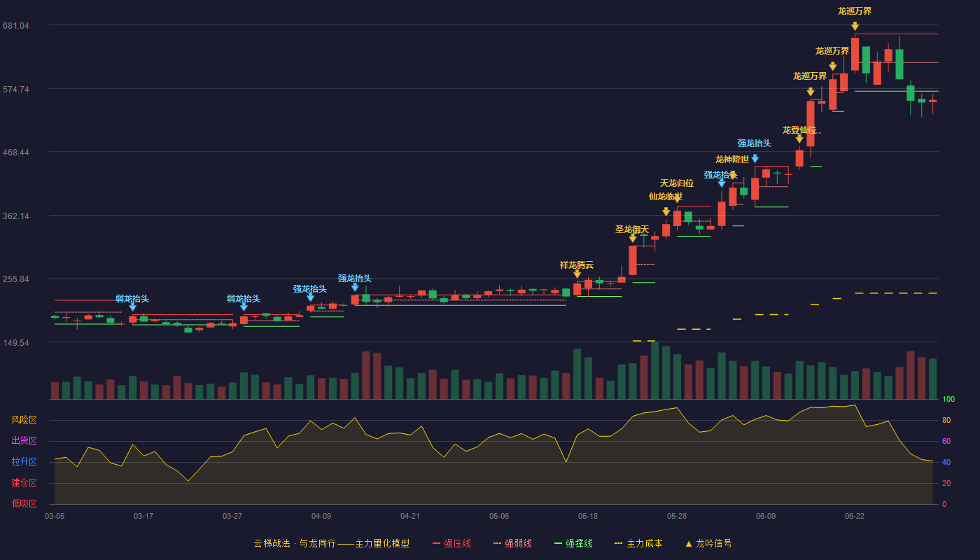Viewport: 980px width, 560px height.
Task: Click the 强龙抬头 arrow just before 06-09
Action: pos(755,158)
